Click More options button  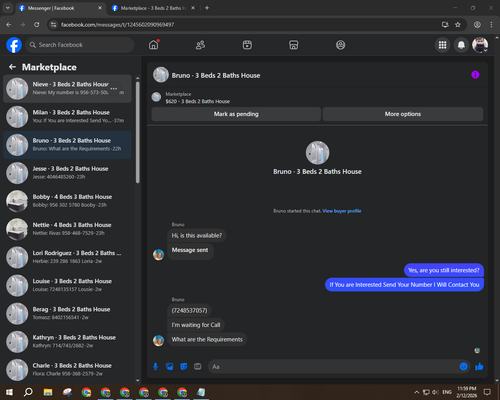click(403, 114)
